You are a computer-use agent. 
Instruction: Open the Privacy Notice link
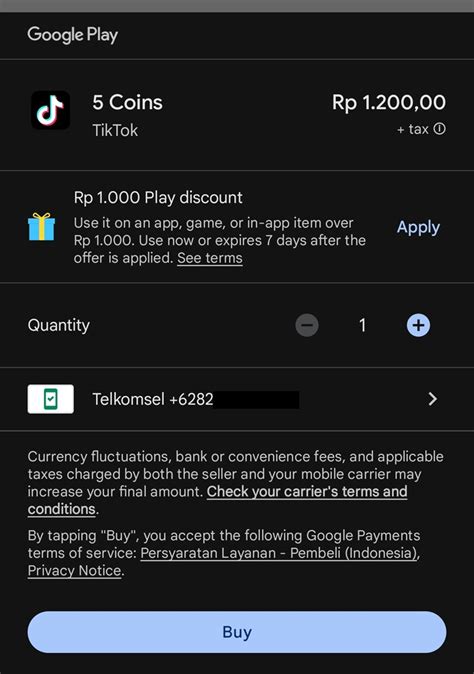click(74, 571)
